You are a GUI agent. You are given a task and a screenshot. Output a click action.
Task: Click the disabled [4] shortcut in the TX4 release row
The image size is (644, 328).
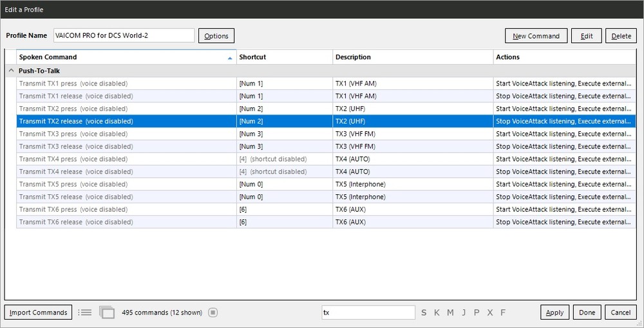[272, 171]
